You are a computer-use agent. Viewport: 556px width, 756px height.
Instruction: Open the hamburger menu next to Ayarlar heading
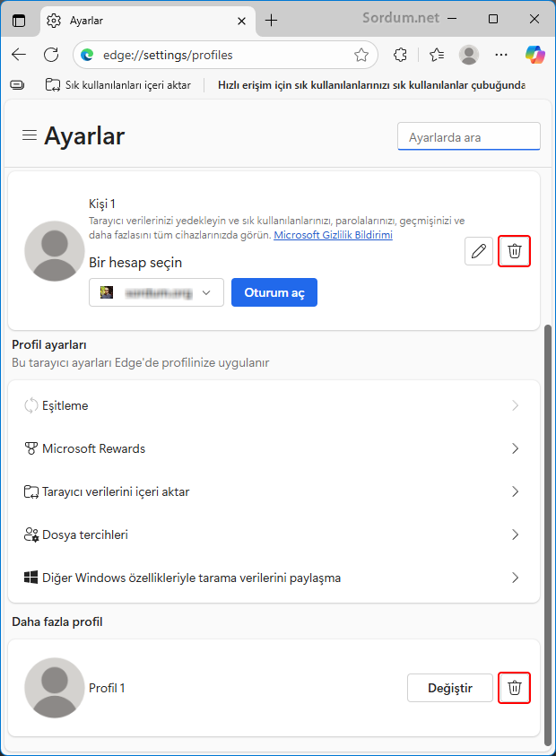tap(29, 135)
